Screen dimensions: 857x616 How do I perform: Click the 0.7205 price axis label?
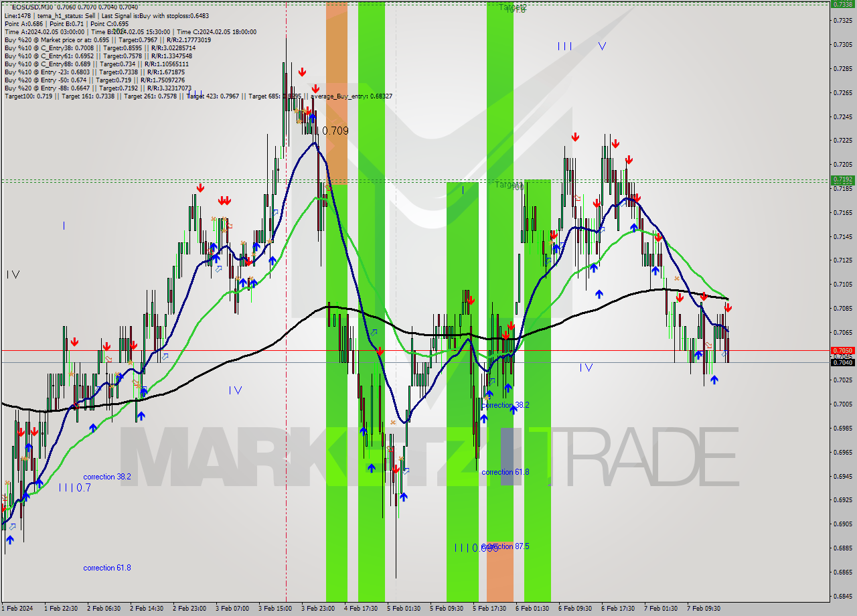coord(843,164)
